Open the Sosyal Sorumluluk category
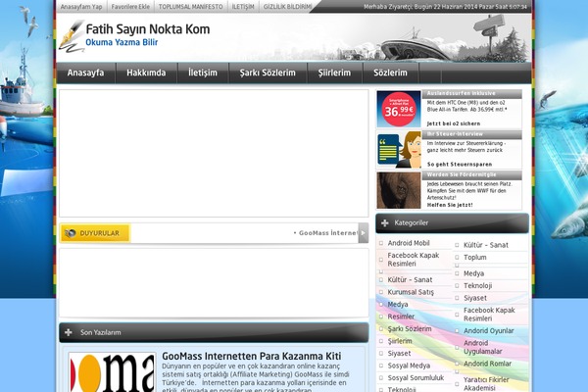588x392 pixels. [416, 377]
